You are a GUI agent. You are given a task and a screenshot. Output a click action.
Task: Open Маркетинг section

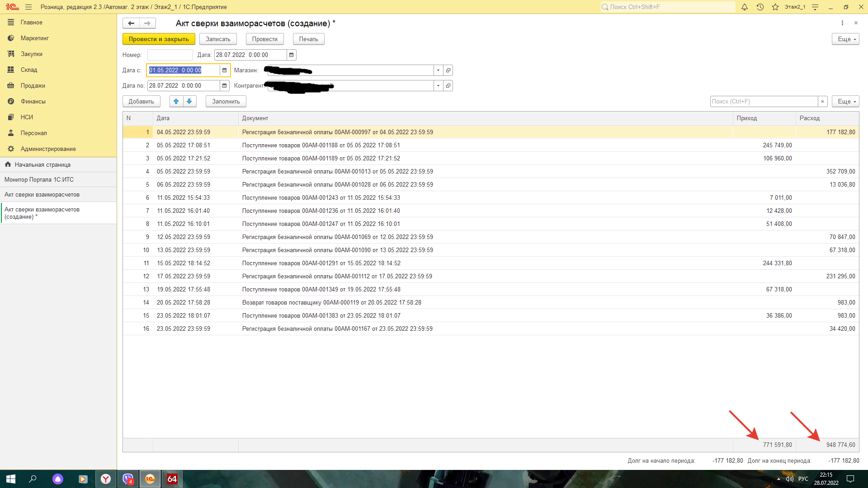58,38
